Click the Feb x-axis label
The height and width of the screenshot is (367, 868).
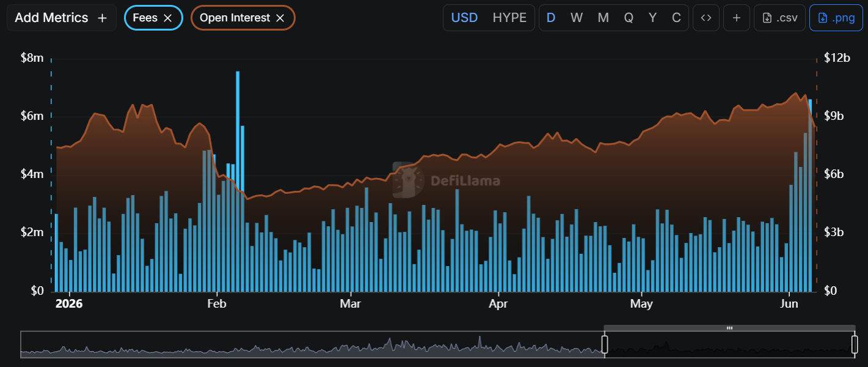[x=217, y=304]
